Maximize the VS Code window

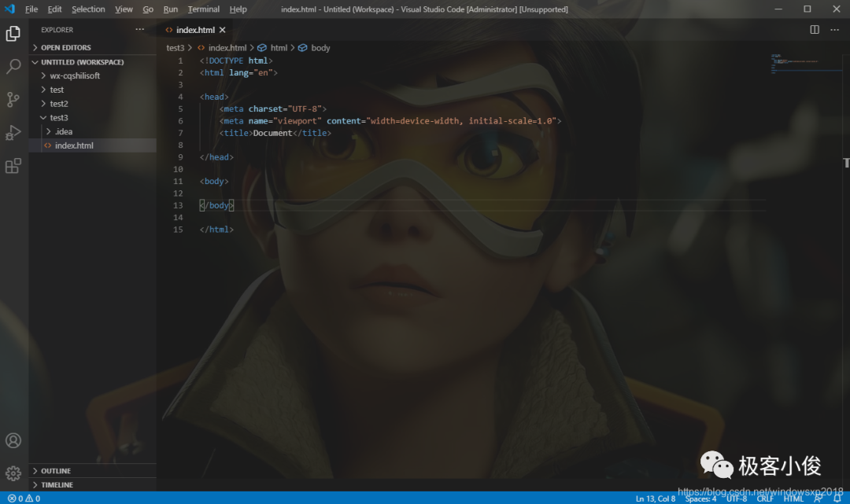tap(807, 9)
